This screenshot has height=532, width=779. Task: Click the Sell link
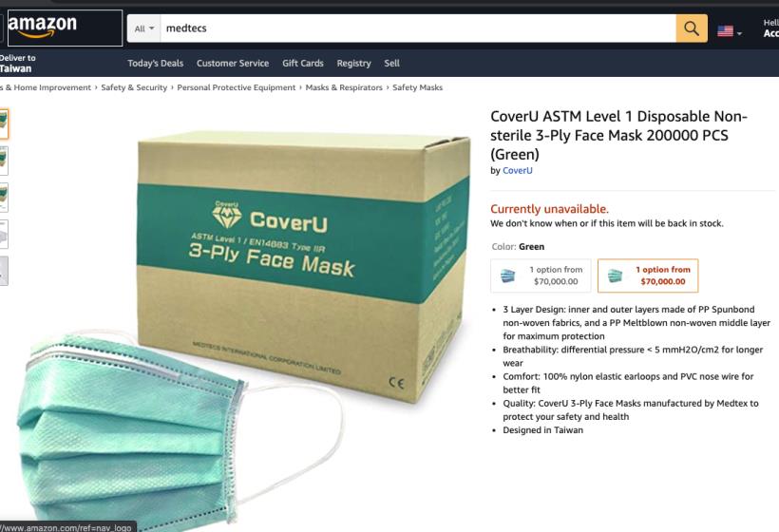pyautogui.click(x=391, y=63)
